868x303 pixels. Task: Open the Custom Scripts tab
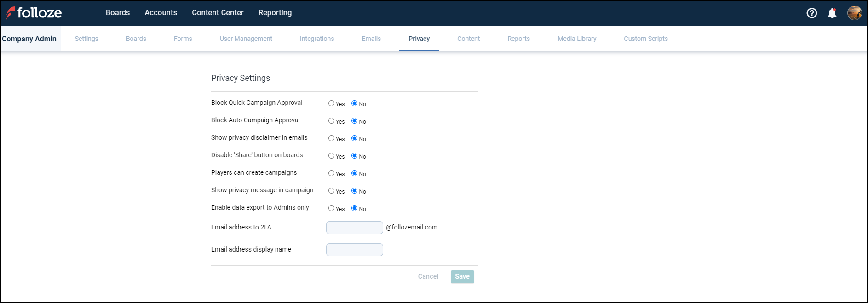point(645,39)
